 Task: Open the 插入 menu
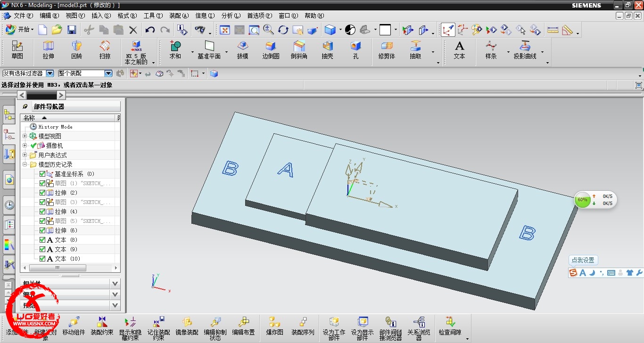point(101,16)
